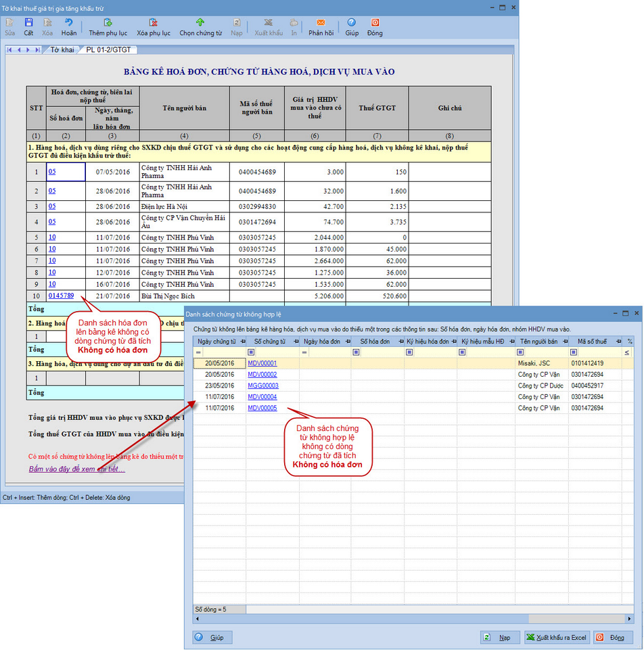Open filter operator for Ngày hóa đơn
644x650 pixels.
(304, 352)
